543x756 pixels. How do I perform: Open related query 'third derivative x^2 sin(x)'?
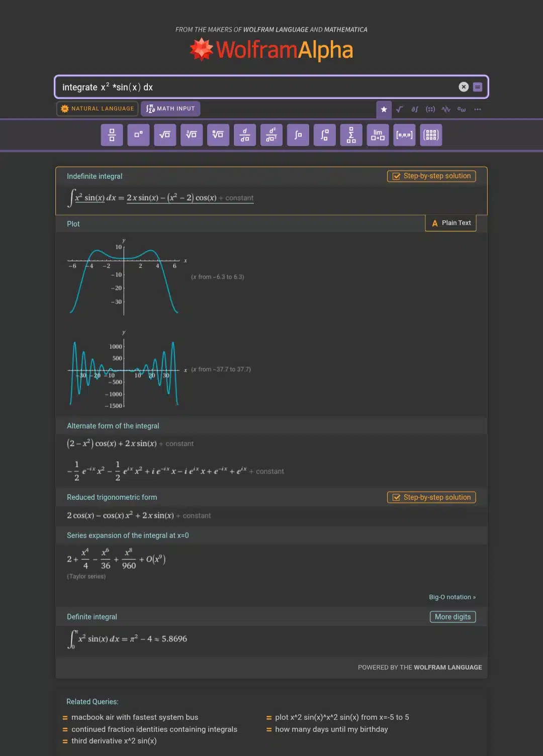pyautogui.click(x=114, y=741)
